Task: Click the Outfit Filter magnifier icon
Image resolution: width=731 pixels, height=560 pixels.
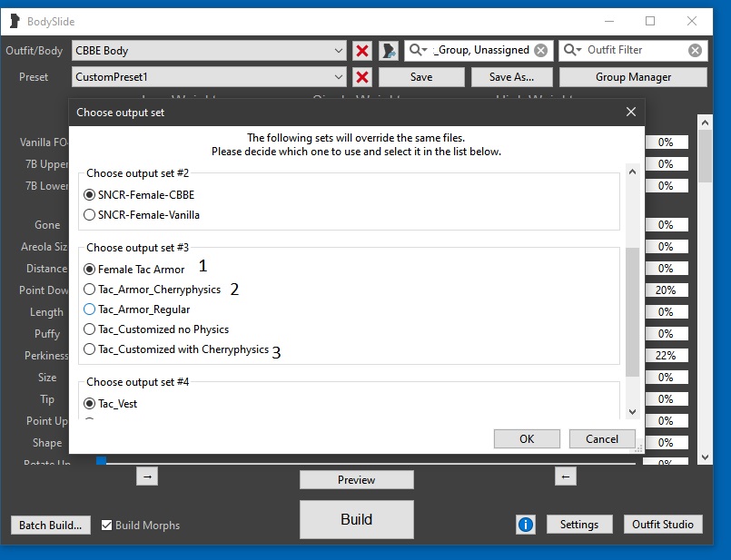Action: [x=573, y=51]
